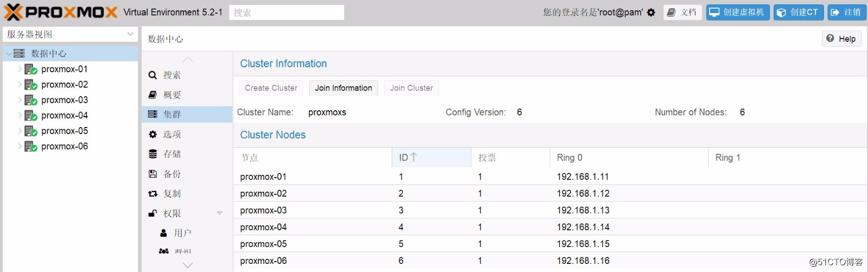Click the datacenter server icon in tree

pos(19,53)
